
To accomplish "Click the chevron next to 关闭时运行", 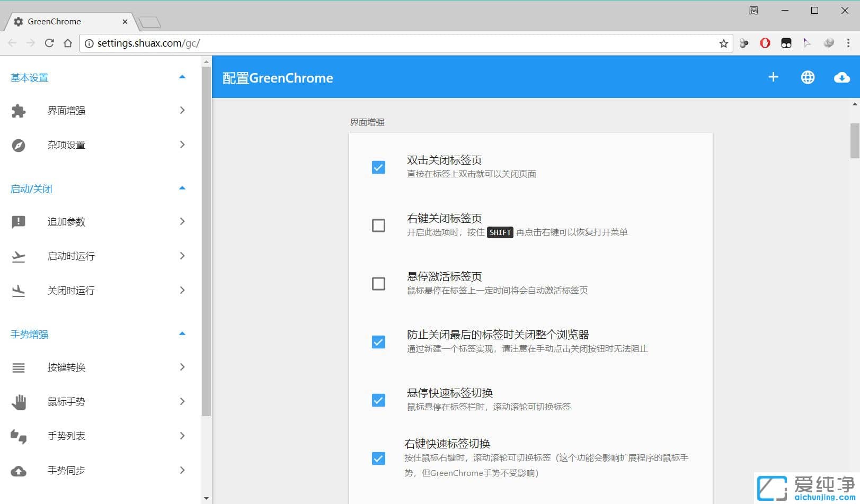I will [x=182, y=290].
